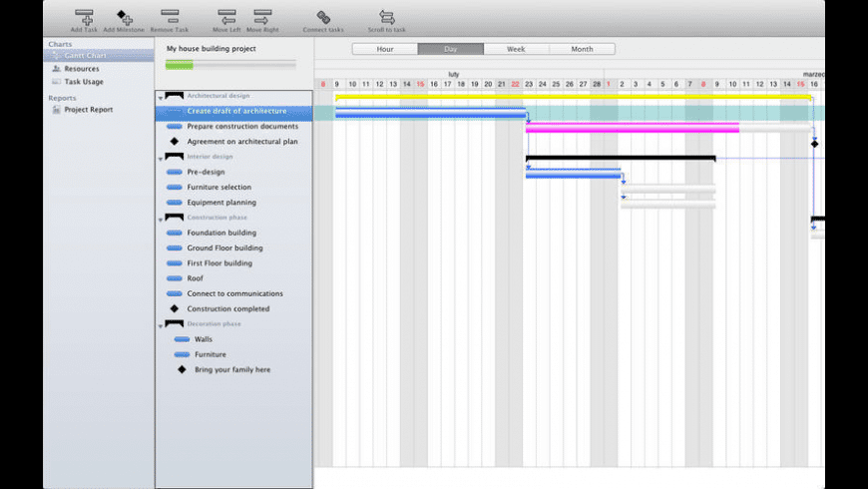The width and height of the screenshot is (868, 489).
Task: Click the My house building project title
Action: pos(211,49)
